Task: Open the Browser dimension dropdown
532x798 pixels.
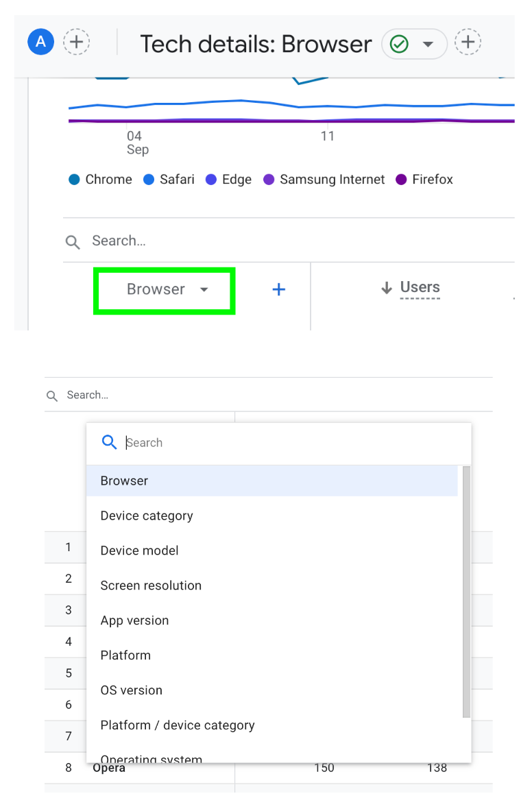Action: click(165, 291)
